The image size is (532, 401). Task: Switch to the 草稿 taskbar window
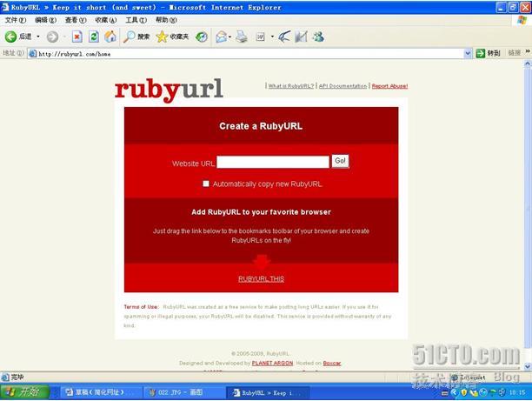click(101, 392)
